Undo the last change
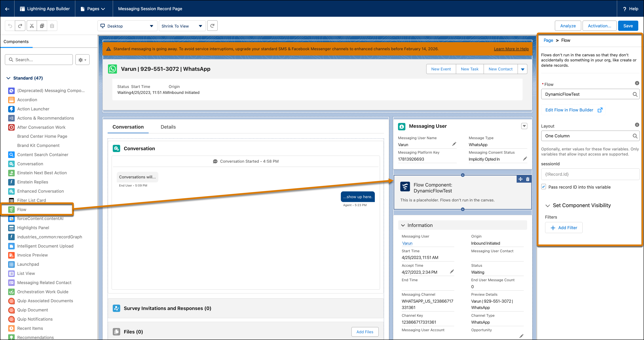Image resolution: width=644 pixels, height=340 pixels. pos(10,26)
